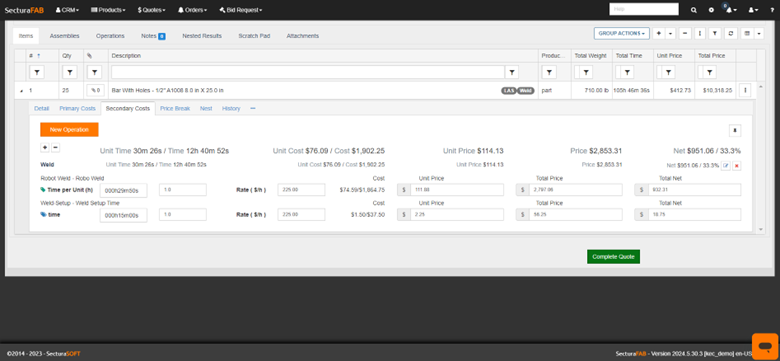Open the History sub-tab

(x=231, y=108)
